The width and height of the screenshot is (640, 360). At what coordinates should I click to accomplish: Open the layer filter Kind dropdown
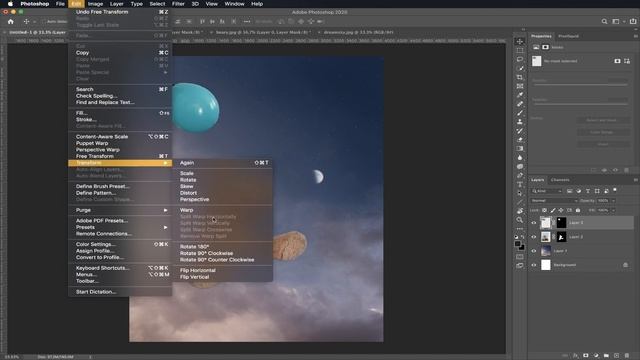point(547,191)
